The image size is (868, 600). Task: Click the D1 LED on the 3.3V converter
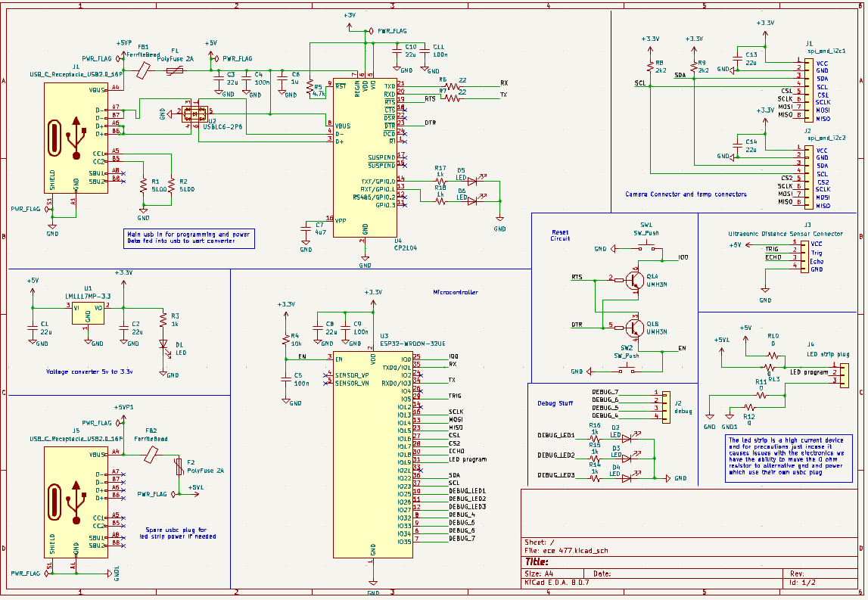(163, 344)
